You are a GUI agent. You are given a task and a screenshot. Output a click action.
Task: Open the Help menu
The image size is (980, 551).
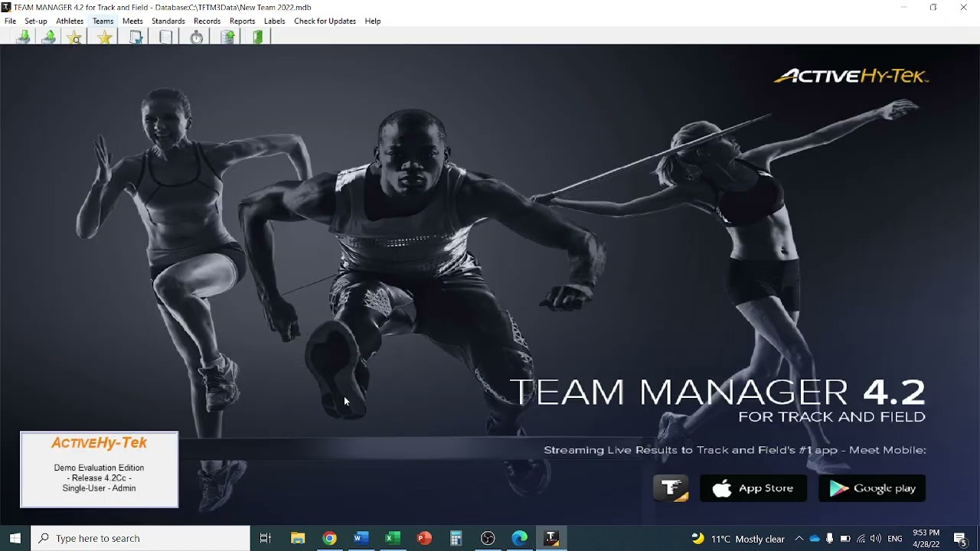click(373, 21)
